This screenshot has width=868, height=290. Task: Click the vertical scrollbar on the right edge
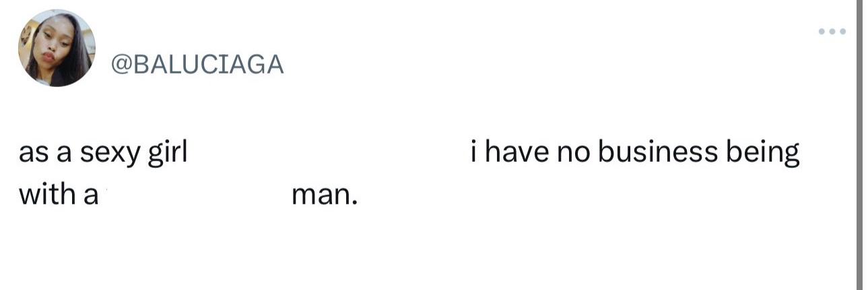coord(859,145)
